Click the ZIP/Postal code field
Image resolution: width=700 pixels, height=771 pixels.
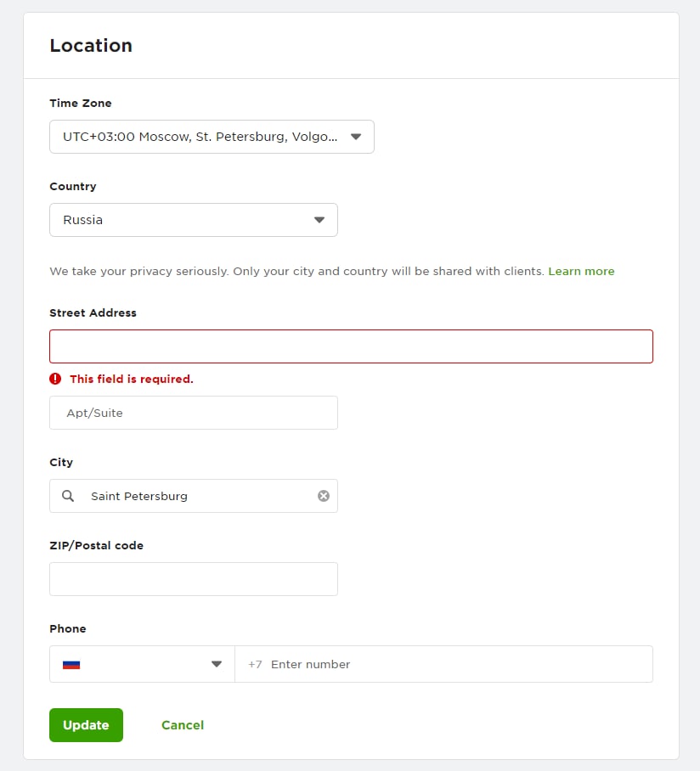(194, 579)
